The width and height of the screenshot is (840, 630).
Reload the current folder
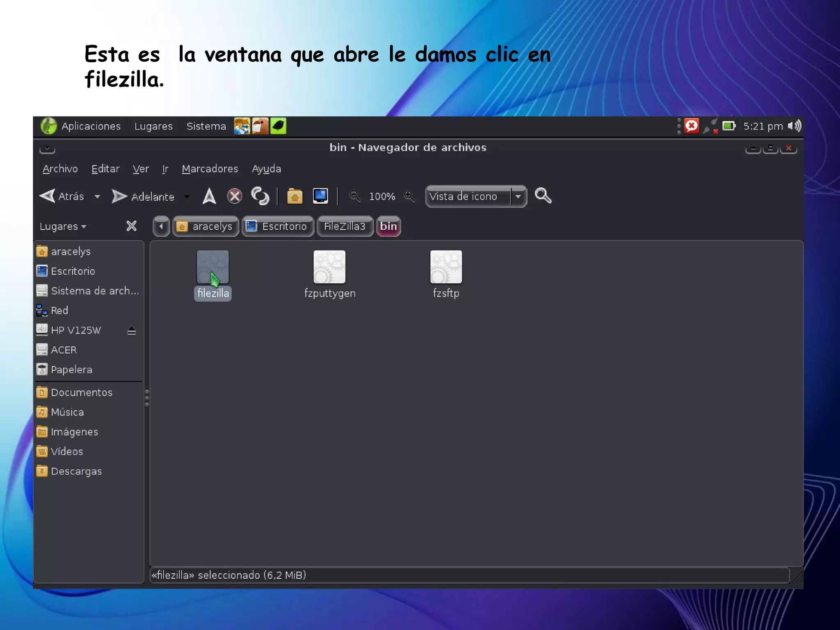(260, 196)
